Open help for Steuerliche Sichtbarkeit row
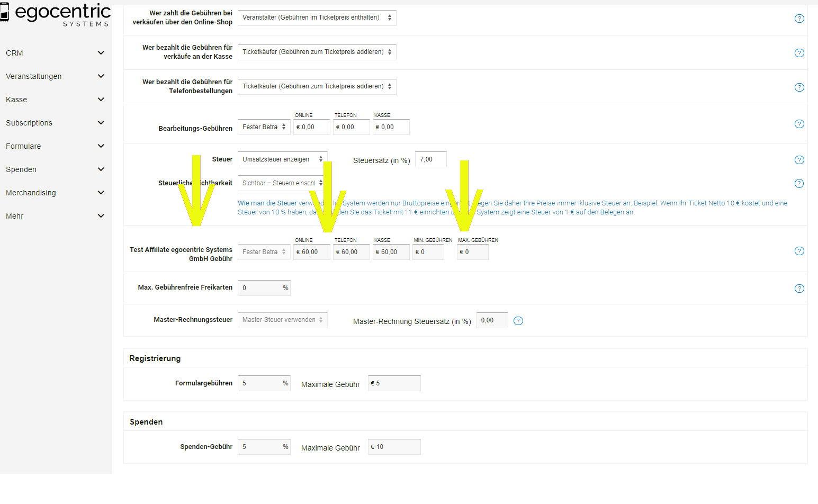818x504 pixels. (799, 184)
